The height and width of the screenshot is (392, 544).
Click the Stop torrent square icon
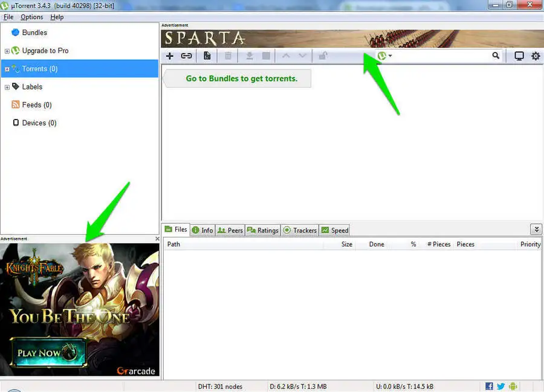pyautogui.click(x=266, y=56)
